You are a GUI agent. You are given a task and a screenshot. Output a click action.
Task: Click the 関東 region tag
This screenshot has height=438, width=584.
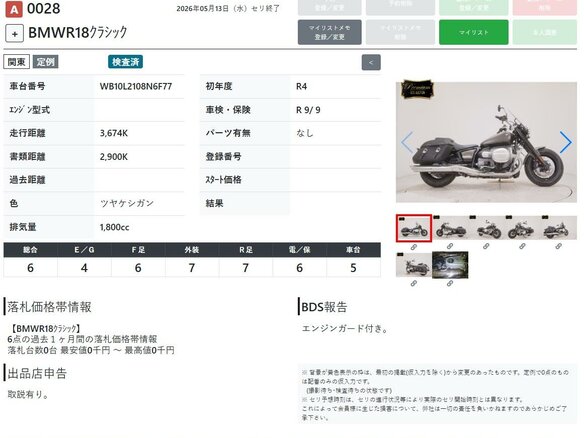[x=17, y=62]
